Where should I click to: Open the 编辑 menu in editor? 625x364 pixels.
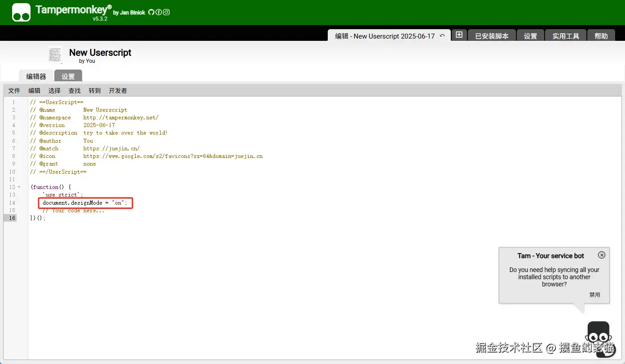coord(35,91)
